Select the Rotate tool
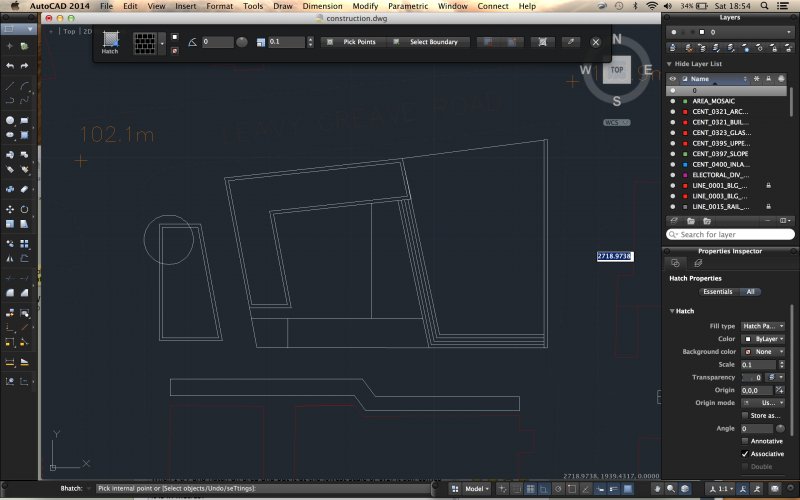 click(x=24, y=209)
